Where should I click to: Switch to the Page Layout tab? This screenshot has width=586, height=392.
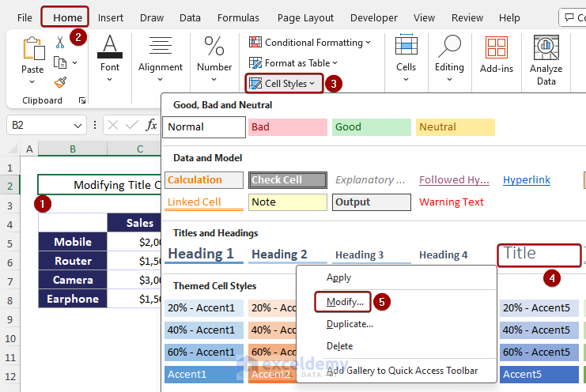coord(305,18)
